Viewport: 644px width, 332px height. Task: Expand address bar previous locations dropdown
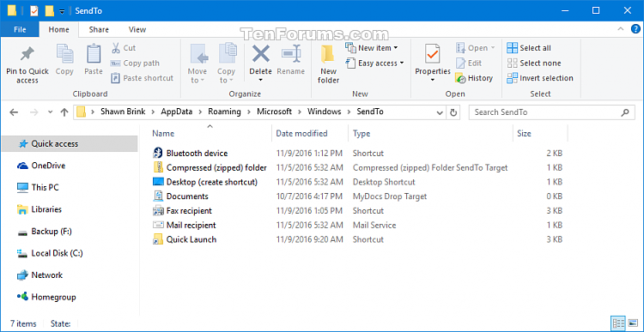click(440, 112)
